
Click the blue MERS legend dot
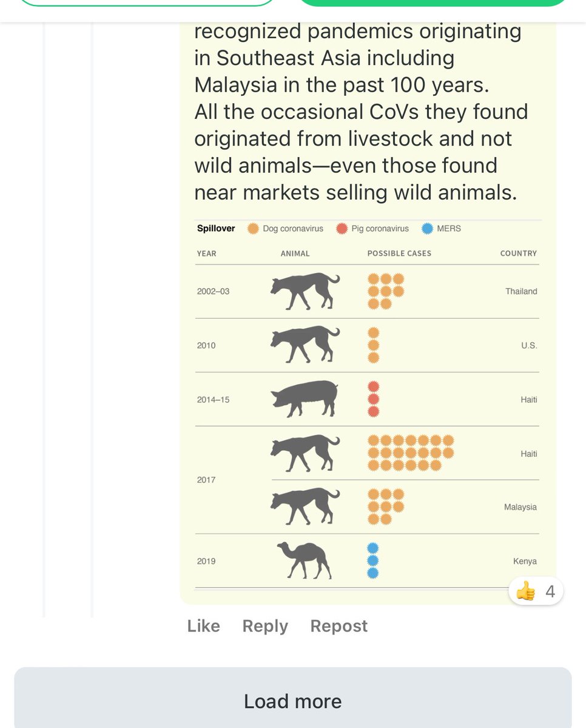(427, 229)
